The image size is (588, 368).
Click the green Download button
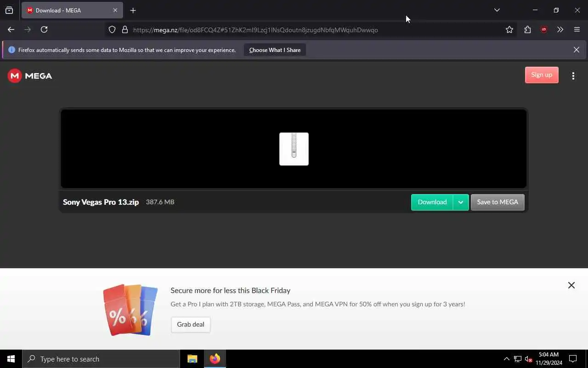[x=432, y=202]
